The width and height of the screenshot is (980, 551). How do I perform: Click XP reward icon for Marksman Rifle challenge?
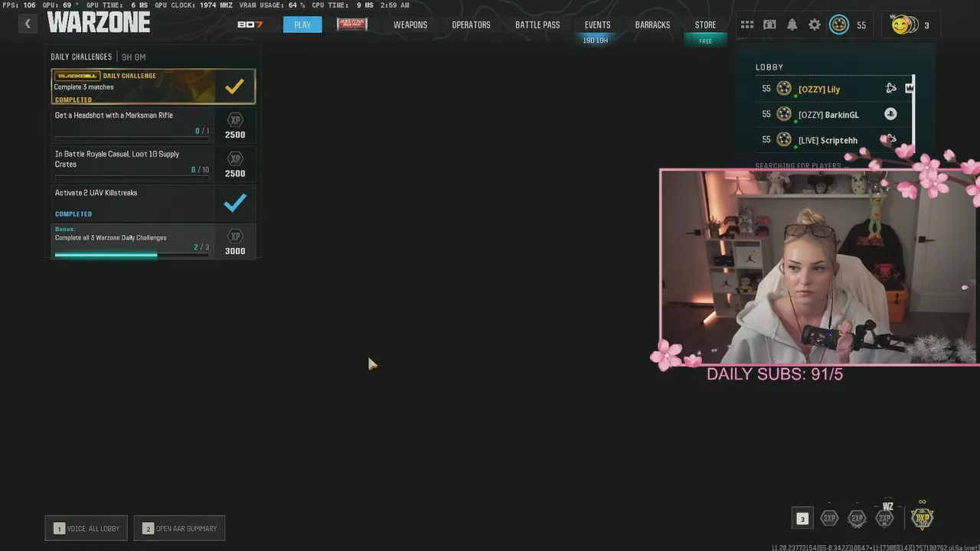[x=235, y=120]
